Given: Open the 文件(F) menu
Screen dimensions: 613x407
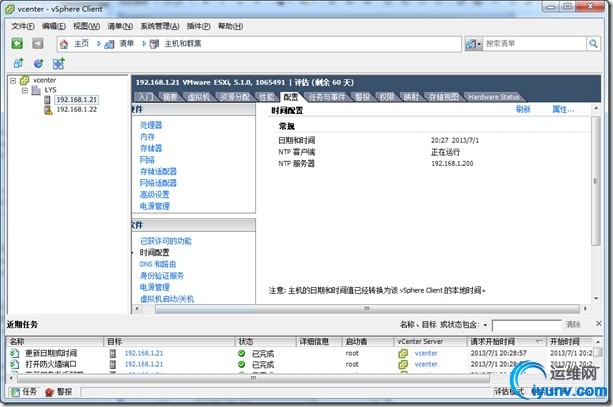Looking at the screenshot, I should tap(23, 26).
